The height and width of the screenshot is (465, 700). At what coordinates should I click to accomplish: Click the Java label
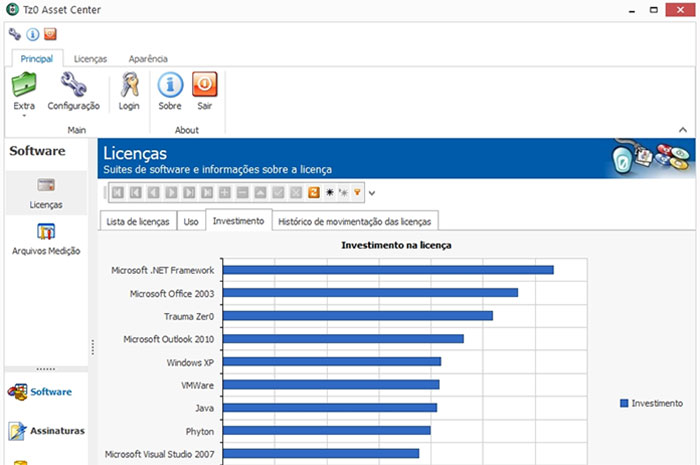tap(204, 408)
